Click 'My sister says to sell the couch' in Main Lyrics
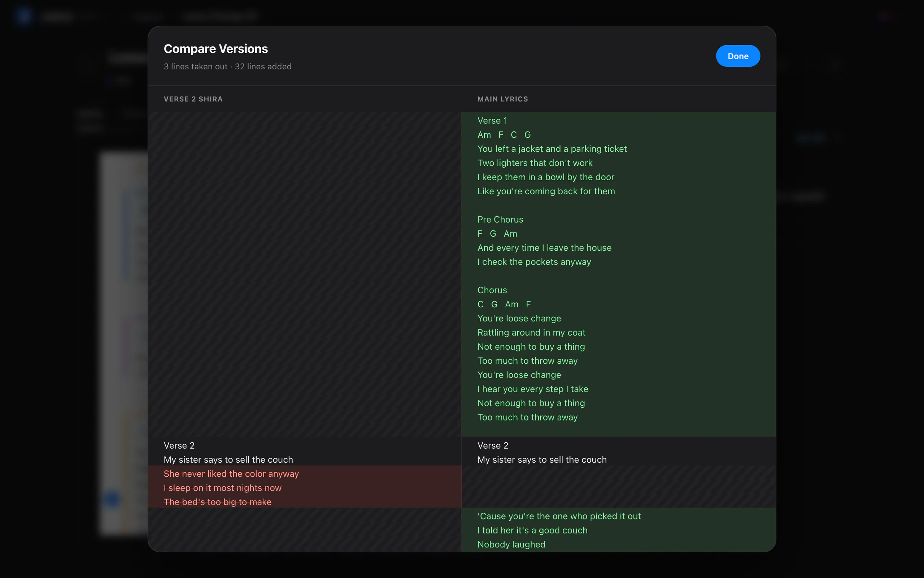Screen dimensions: 924x578 tap(542, 460)
